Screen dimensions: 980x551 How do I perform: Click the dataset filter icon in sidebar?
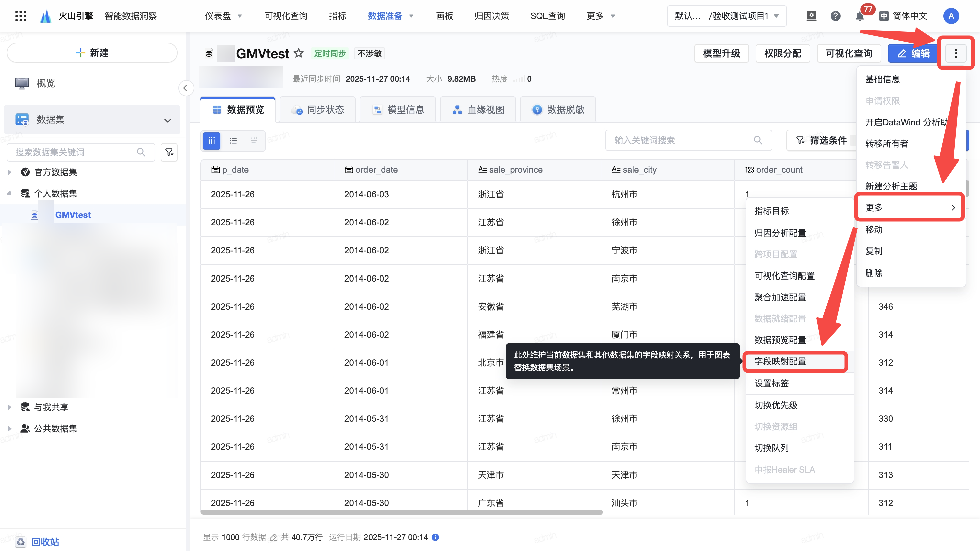coord(169,152)
